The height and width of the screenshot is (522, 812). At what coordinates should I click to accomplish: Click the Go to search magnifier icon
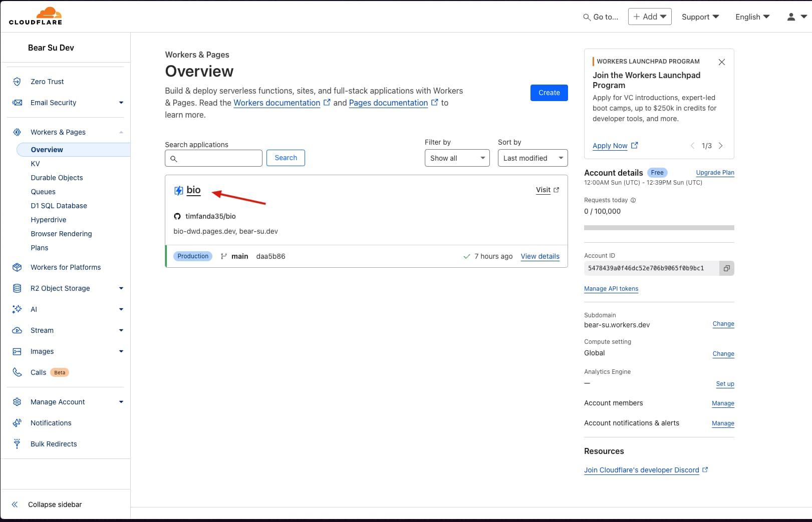[587, 17]
